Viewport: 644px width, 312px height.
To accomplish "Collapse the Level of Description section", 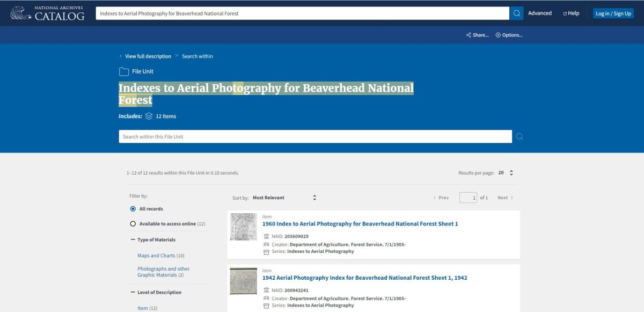I will click(x=133, y=293).
